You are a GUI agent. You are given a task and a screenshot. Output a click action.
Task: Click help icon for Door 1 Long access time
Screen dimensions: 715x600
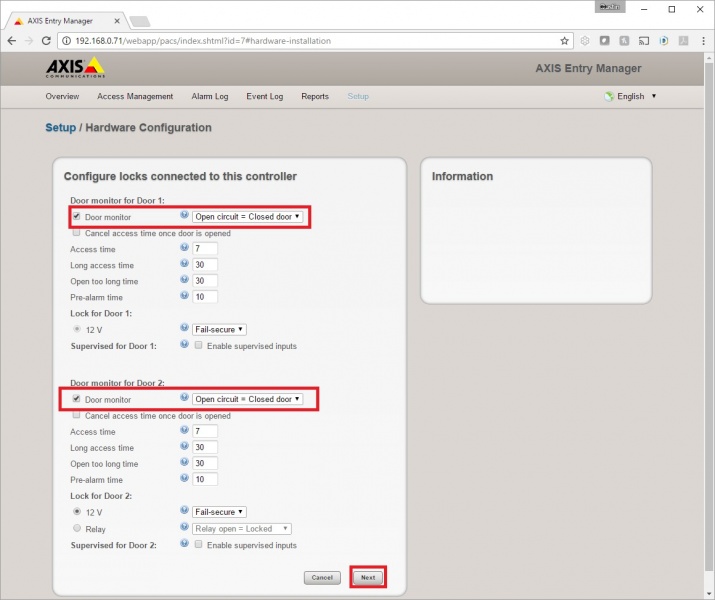pos(184,264)
